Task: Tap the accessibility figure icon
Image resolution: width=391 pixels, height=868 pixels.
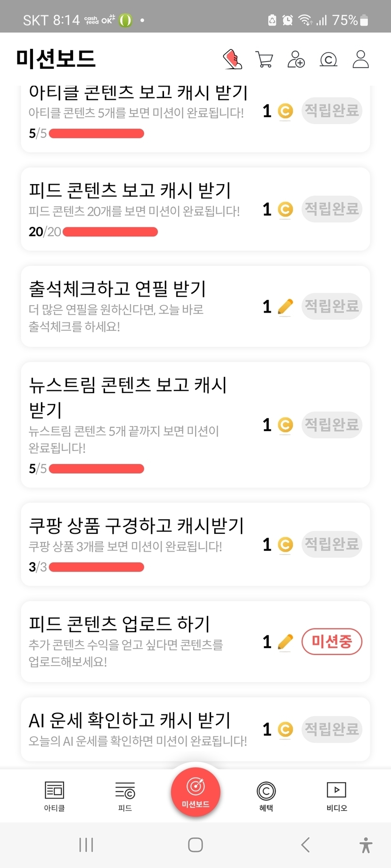Action: 366,845
